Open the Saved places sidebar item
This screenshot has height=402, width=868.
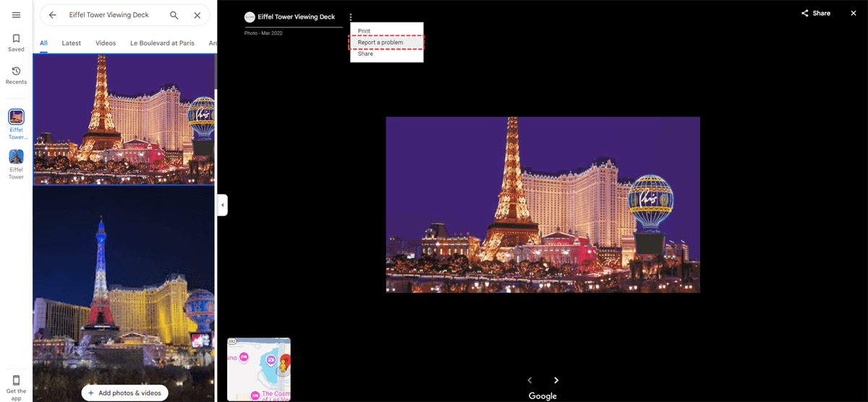(x=16, y=43)
